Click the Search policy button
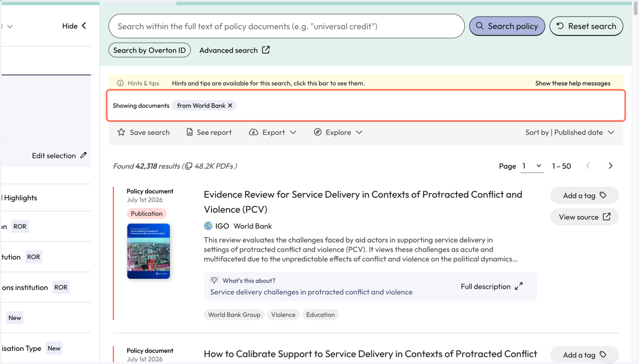 pos(507,26)
